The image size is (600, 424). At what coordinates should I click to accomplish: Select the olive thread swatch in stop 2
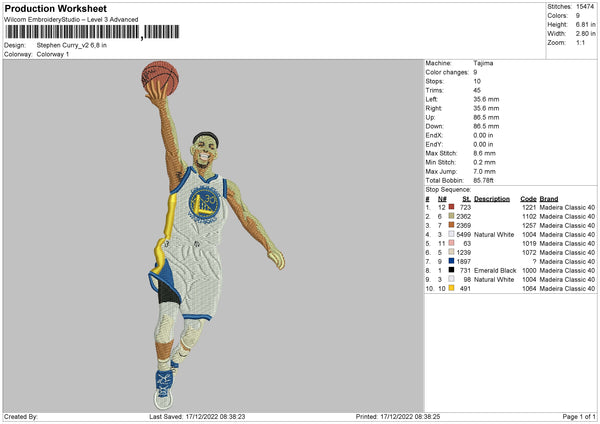tap(452, 215)
